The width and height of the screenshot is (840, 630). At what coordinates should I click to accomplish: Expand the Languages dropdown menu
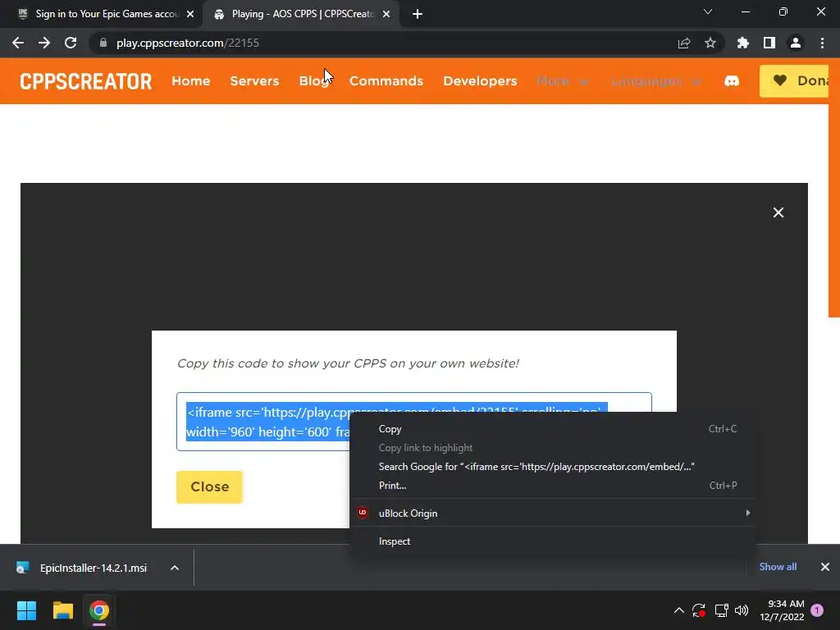[x=655, y=81]
